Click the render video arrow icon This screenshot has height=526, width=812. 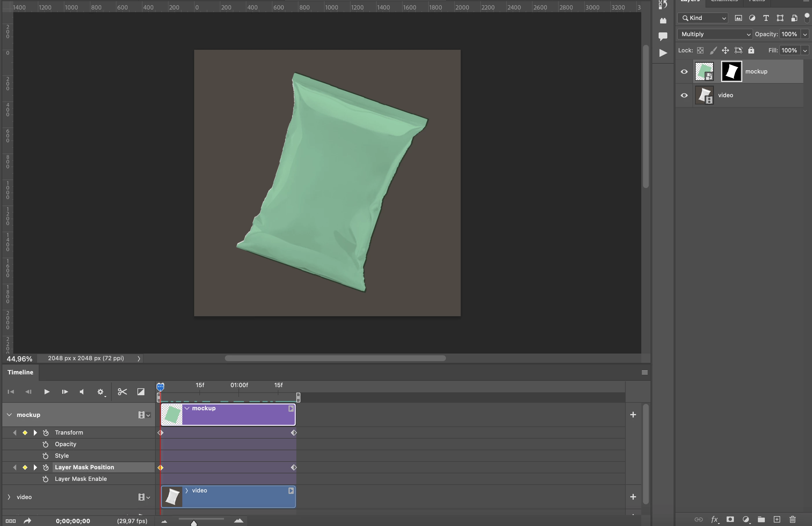[x=27, y=521]
